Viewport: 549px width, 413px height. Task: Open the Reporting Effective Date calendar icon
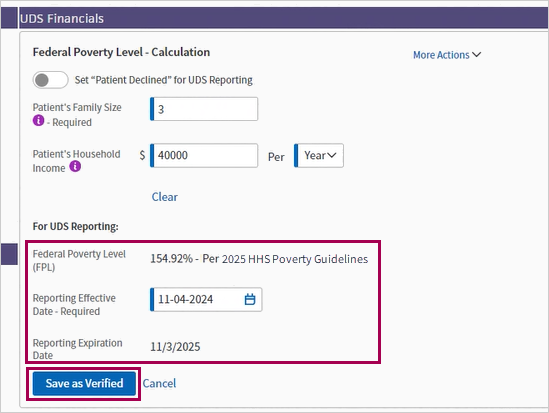[250, 299]
